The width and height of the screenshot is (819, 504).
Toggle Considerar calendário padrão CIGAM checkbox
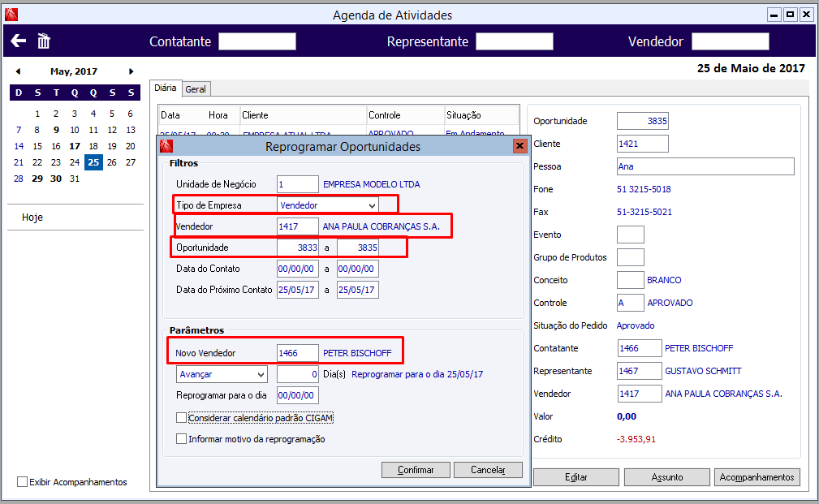coord(181,418)
